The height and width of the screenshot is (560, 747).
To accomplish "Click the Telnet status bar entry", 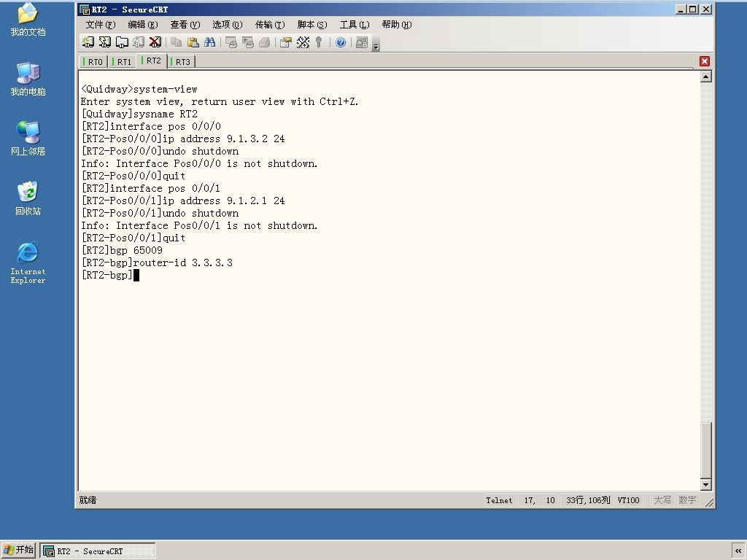I will (499, 500).
